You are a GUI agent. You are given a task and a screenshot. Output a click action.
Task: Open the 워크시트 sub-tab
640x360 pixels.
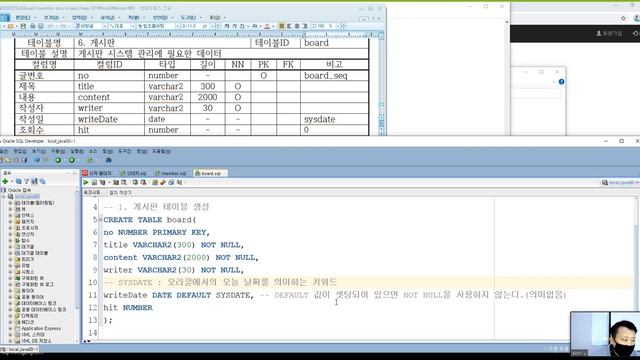(92, 192)
